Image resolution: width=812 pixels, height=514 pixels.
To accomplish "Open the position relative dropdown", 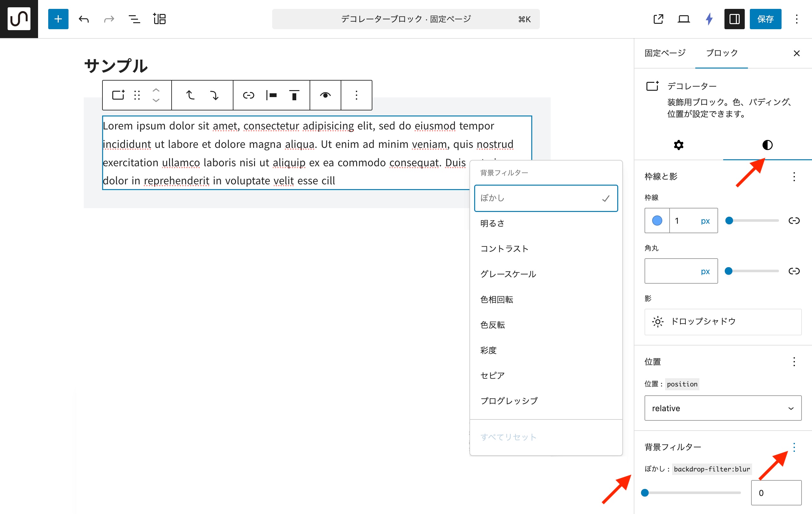I will click(x=723, y=408).
